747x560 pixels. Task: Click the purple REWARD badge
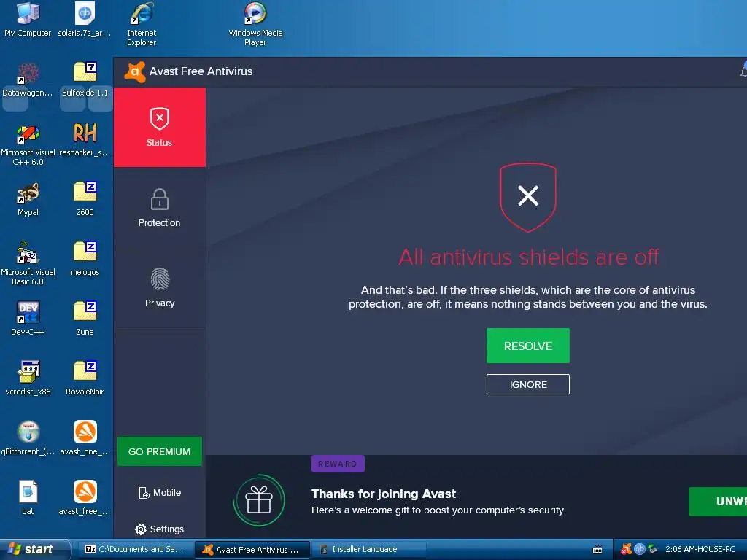tap(338, 464)
